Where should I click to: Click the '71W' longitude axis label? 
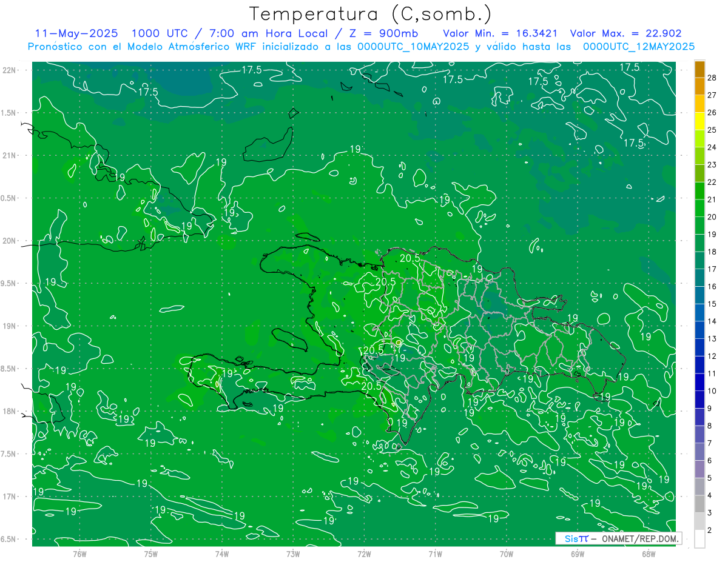tap(435, 554)
